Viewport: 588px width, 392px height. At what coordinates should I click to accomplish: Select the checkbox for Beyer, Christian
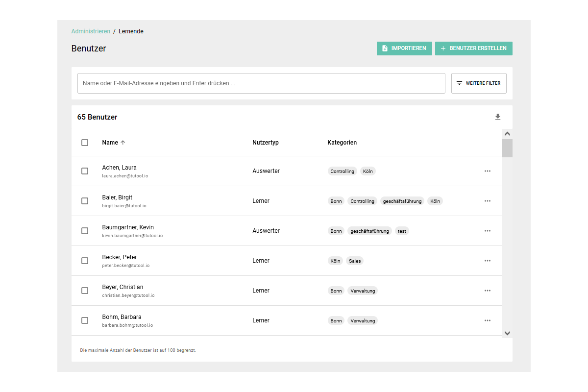pos(85,291)
